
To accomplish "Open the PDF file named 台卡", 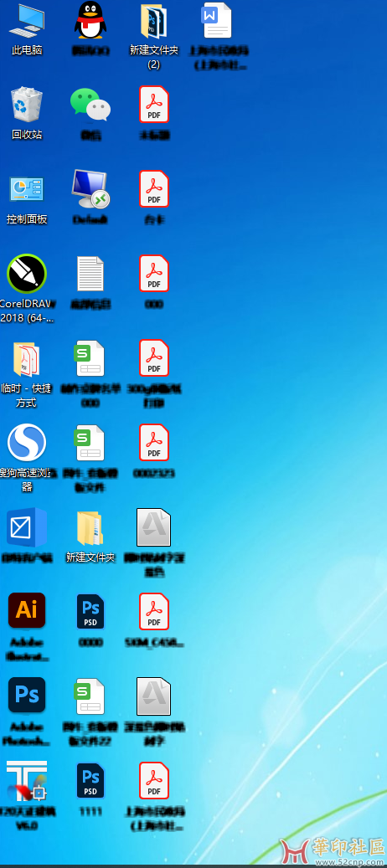I will click(154, 189).
